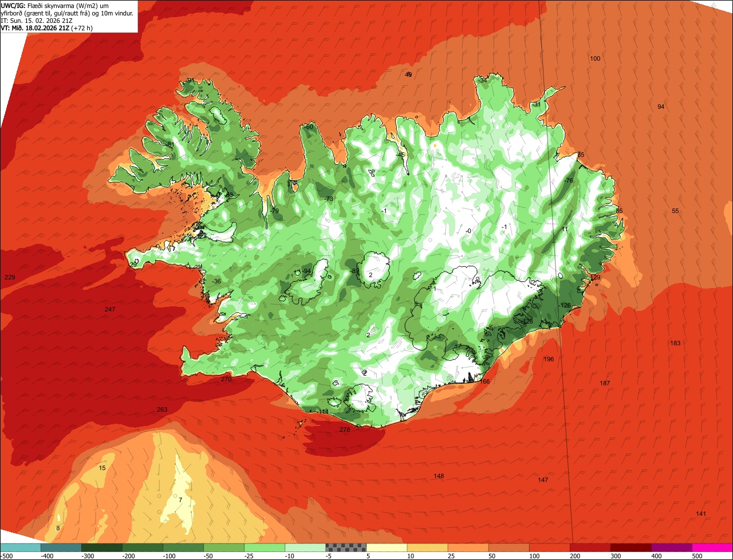The image size is (733, 560).
Task: Click the map value -76 in east Iceland
Action: [568, 180]
